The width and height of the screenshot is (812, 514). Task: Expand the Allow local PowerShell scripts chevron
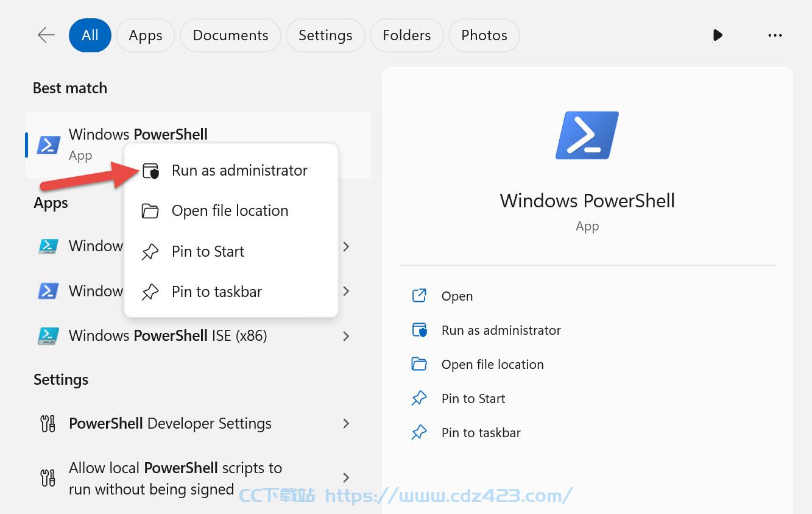pos(346,477)
